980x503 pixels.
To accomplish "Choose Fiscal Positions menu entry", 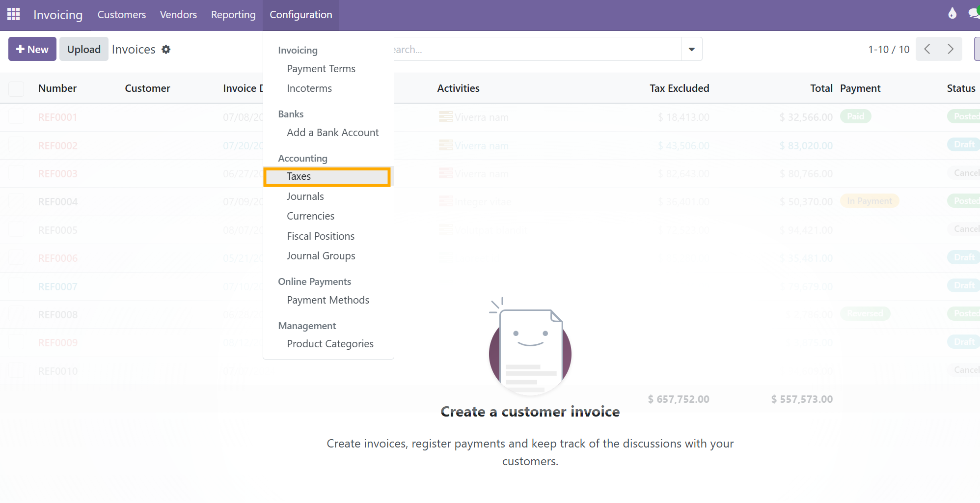I will tap(321, 236).
